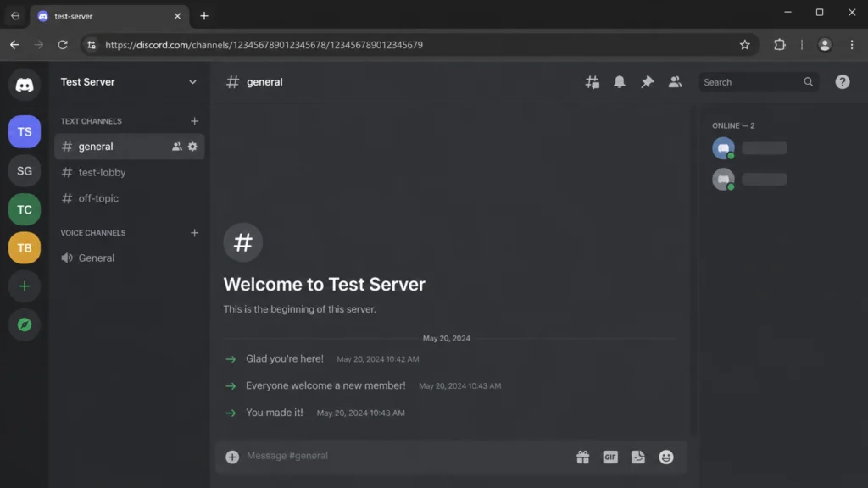Open Threads from channel header
Screen dimensions: 868x488
593,82
